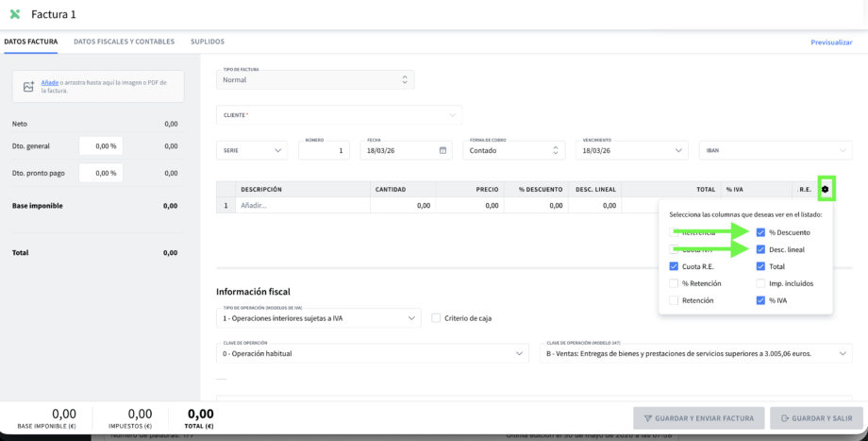Click the Añade link to upload invoice

[x=48, y=82]
